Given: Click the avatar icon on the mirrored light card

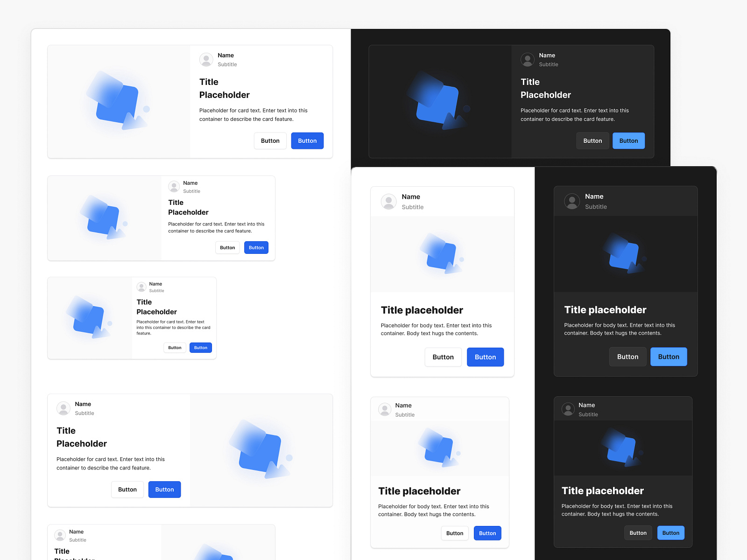Looking at the screenshot, I should pos(63,408).
